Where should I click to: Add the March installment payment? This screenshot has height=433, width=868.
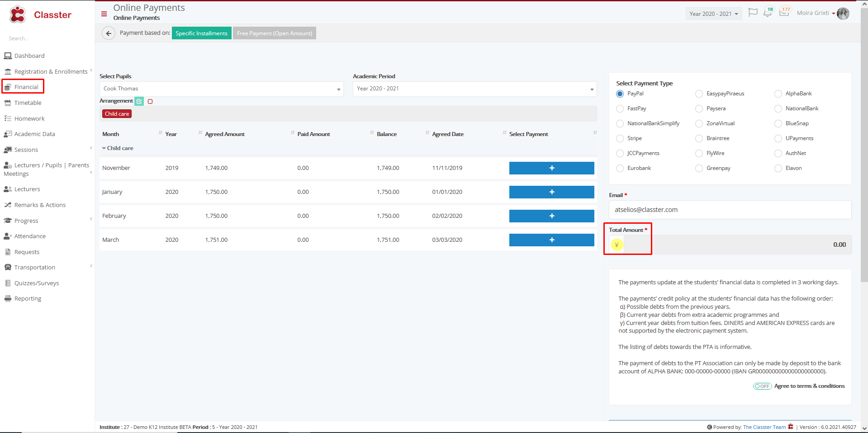[552, 240]
